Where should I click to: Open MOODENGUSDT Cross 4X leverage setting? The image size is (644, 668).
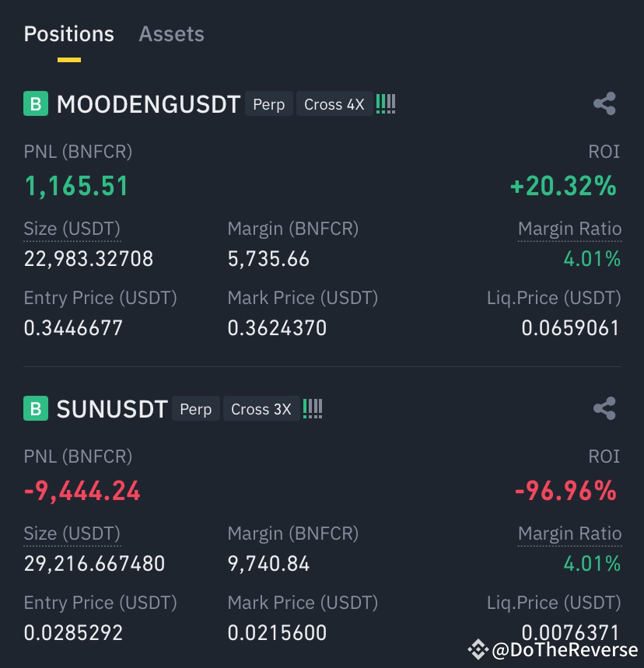point(334,104)
